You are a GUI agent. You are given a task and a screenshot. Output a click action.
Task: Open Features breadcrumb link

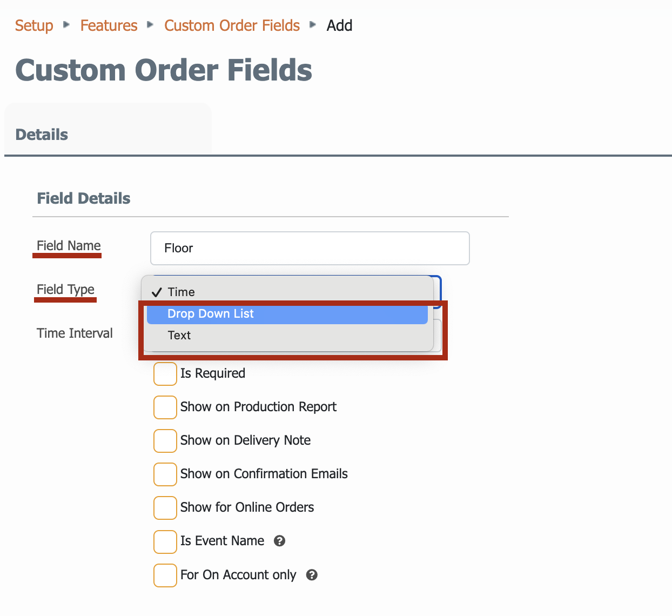coord(109,25)
